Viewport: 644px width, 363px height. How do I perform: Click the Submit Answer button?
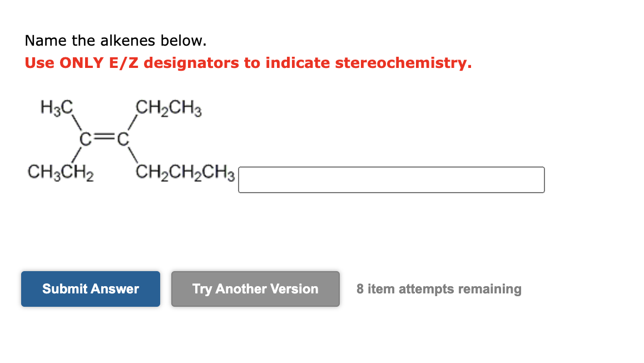90,289
